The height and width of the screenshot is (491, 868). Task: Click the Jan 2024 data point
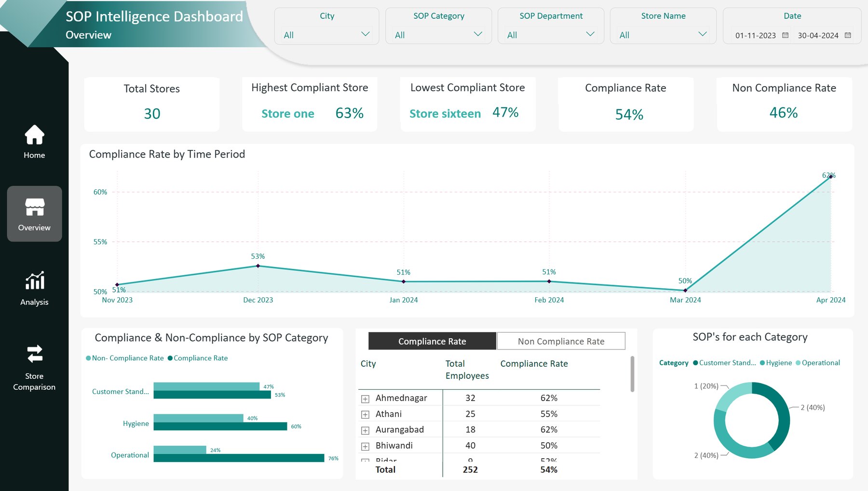[404, 281]
